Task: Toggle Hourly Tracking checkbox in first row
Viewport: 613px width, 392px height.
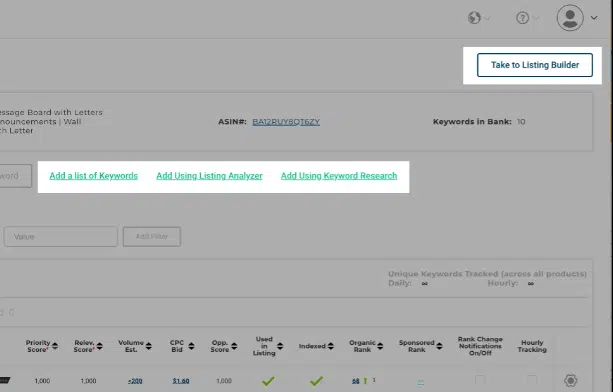Action: pyautogui.click(x=531, y=380)
